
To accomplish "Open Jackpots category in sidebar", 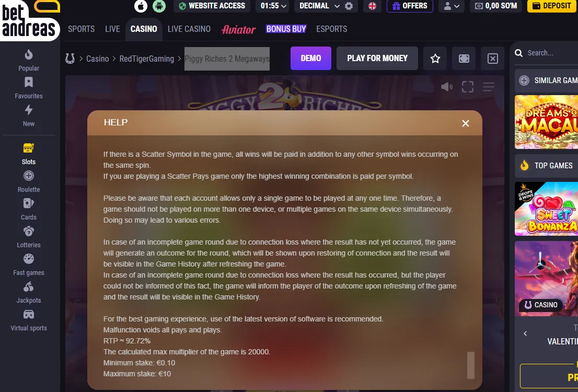I will click(x=29, y=293).
